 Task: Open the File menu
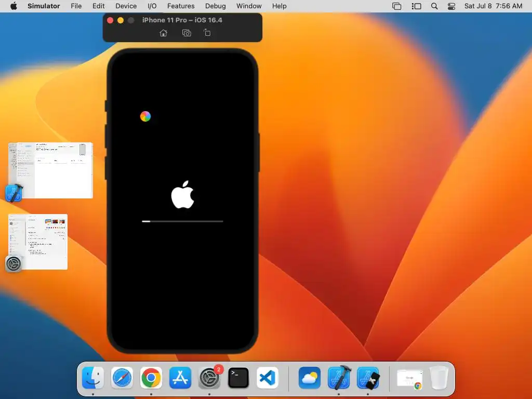point(76,6)
